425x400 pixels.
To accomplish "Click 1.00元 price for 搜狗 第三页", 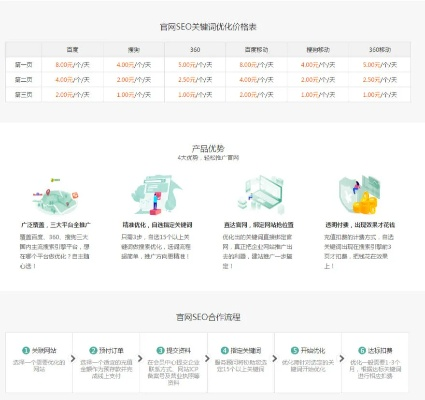I will pos(125,95).
